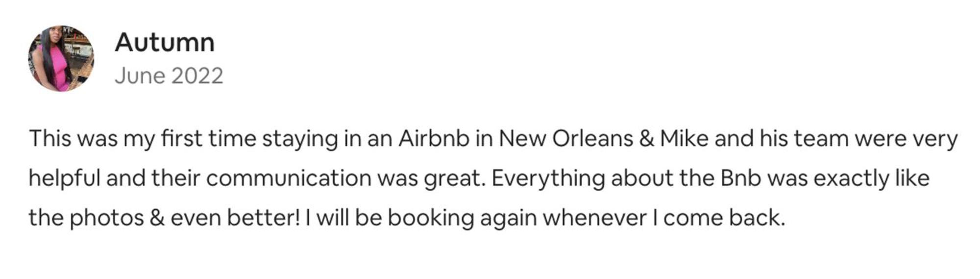Click the June 2022 review date
This screenshot has height=279, width=980.
pos(169,76)
